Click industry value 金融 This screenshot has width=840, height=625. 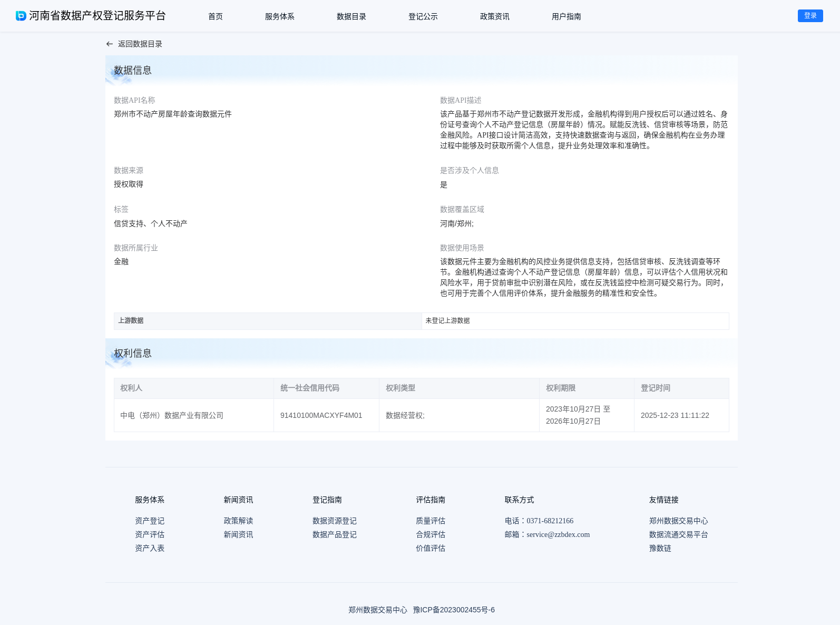(121, 261)
